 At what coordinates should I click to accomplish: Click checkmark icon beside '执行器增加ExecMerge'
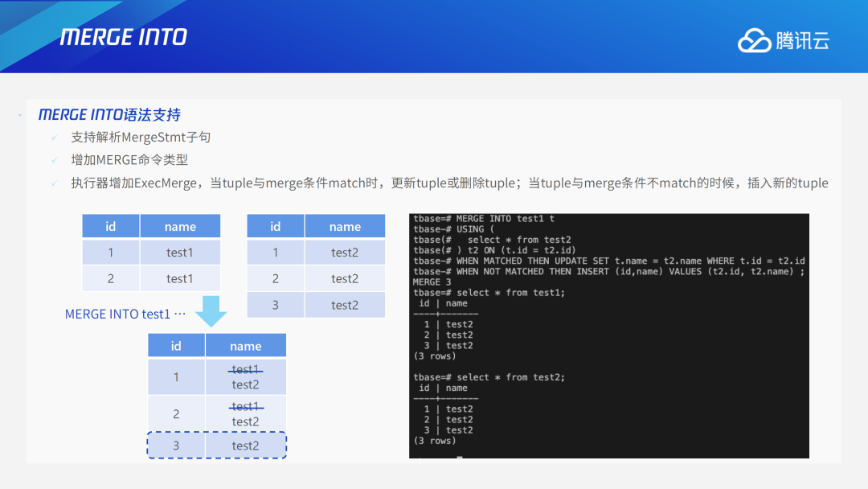coord(55,183)
